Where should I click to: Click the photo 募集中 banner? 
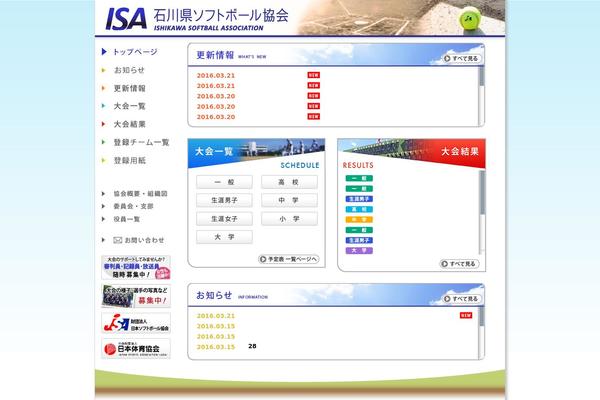(x=136, y=296)
